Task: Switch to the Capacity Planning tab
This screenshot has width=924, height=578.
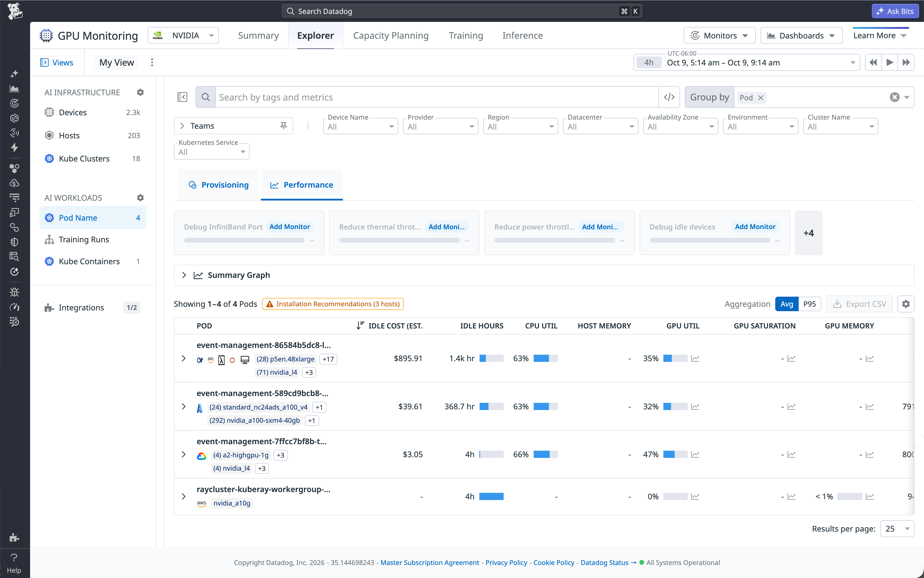Action: [x=391, y=36]
